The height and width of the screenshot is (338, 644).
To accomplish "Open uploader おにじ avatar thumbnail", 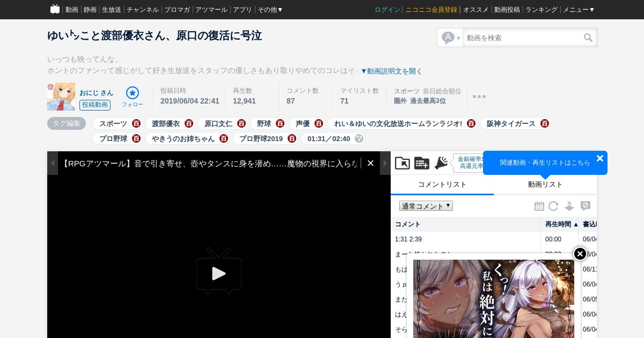I will tap(61, 97).
